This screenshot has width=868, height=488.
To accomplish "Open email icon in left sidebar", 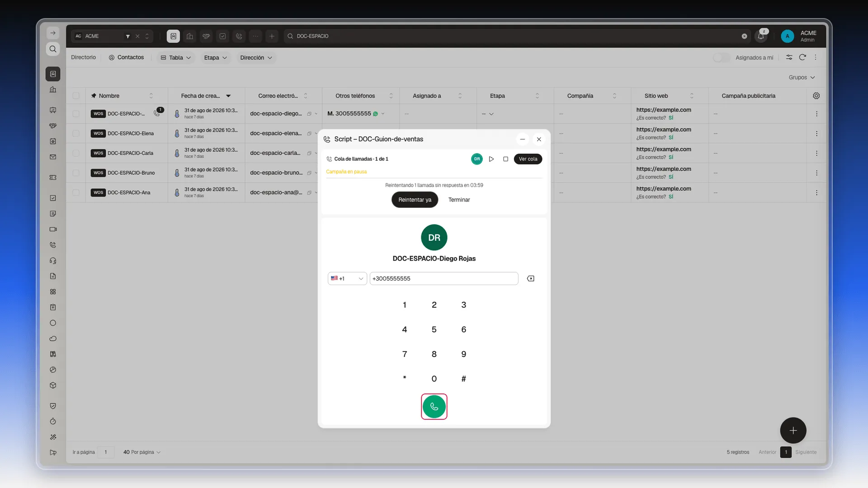I will point(53,157).
